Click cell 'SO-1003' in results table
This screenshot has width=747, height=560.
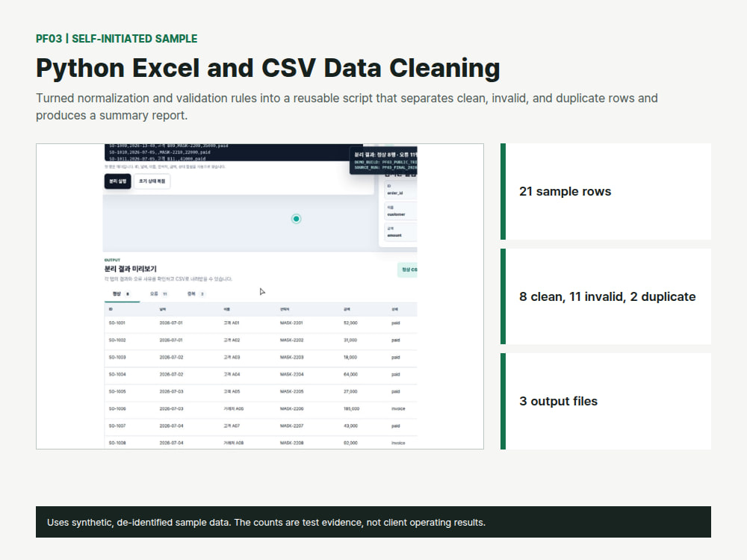pos(117,357)
